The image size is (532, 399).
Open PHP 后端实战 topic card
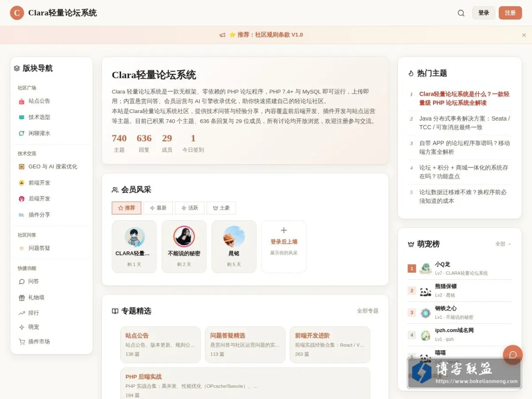(245, 384)
